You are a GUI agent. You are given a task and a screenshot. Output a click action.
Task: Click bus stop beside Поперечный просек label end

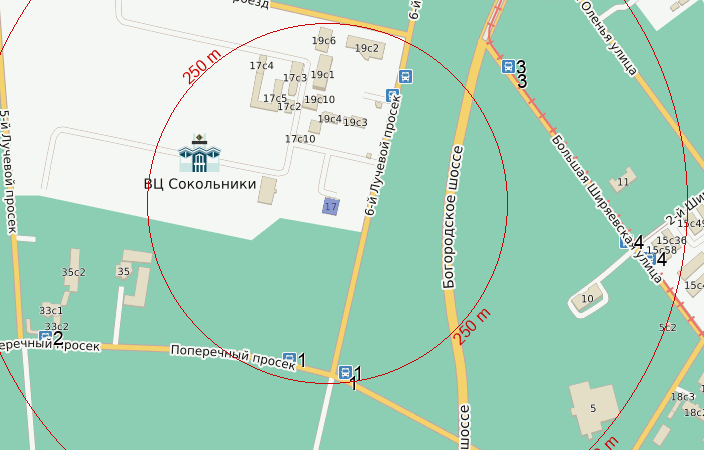[x=290, y=358]
